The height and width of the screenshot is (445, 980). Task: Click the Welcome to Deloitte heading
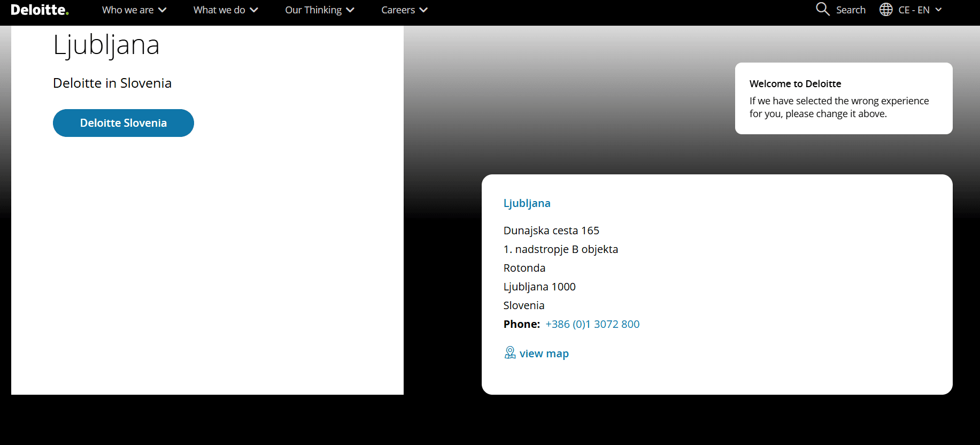795,83
